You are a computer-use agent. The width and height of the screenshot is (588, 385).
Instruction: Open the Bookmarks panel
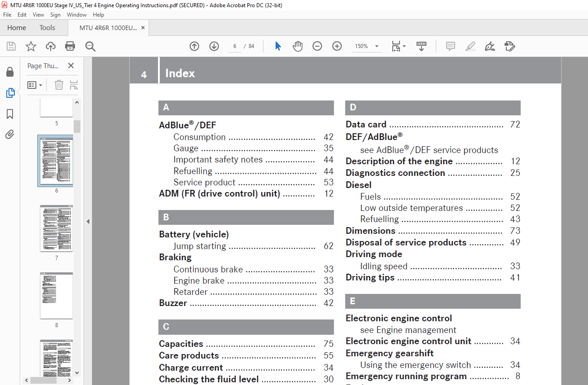pyautogui.click(x=10, y=114)
